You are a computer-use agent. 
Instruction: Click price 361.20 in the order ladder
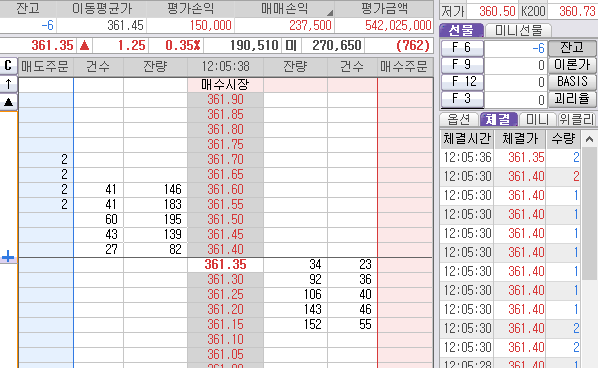225,310
